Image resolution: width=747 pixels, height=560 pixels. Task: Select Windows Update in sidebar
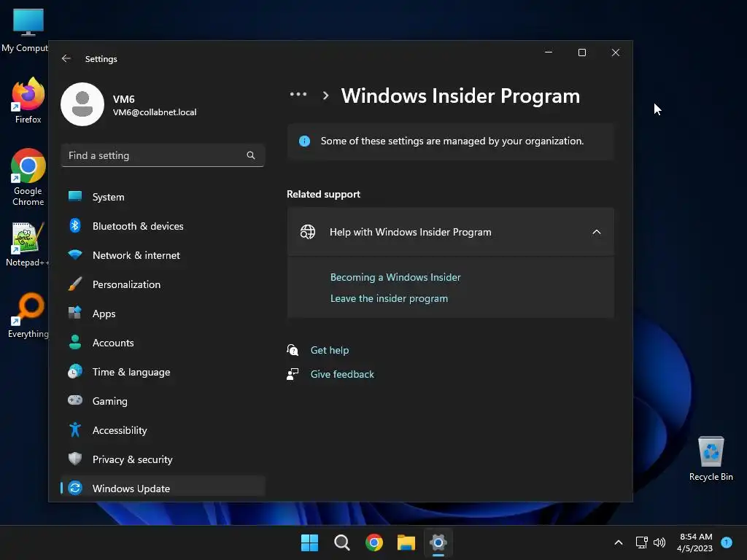point(163,486)
